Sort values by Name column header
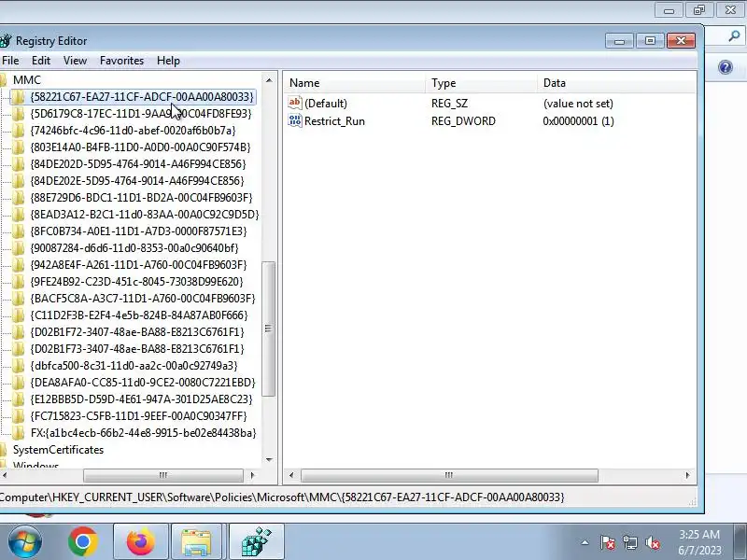747x560 pixels. coord(355,83)
